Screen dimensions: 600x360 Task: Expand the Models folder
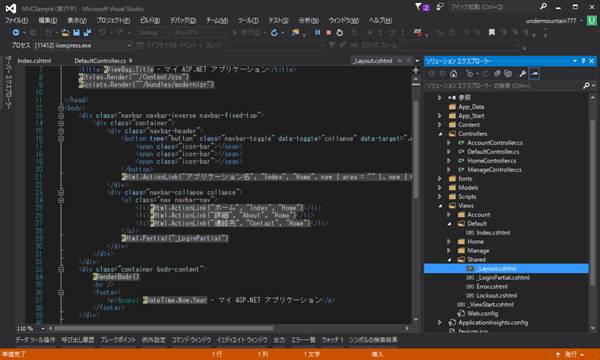point(440,187)
